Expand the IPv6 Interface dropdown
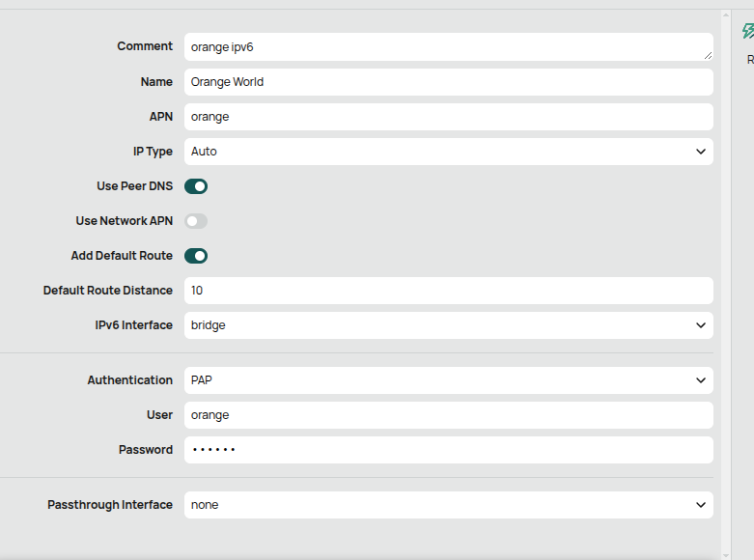 click(449, 325)
